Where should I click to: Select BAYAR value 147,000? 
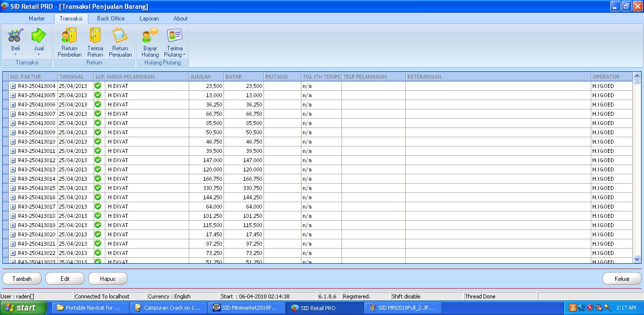244,160
